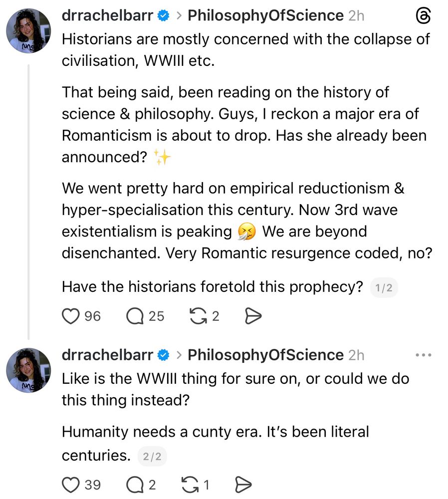Like the first post with the heart icon
This screenshot has height=499, width=448.
click(x=71, y=316)
